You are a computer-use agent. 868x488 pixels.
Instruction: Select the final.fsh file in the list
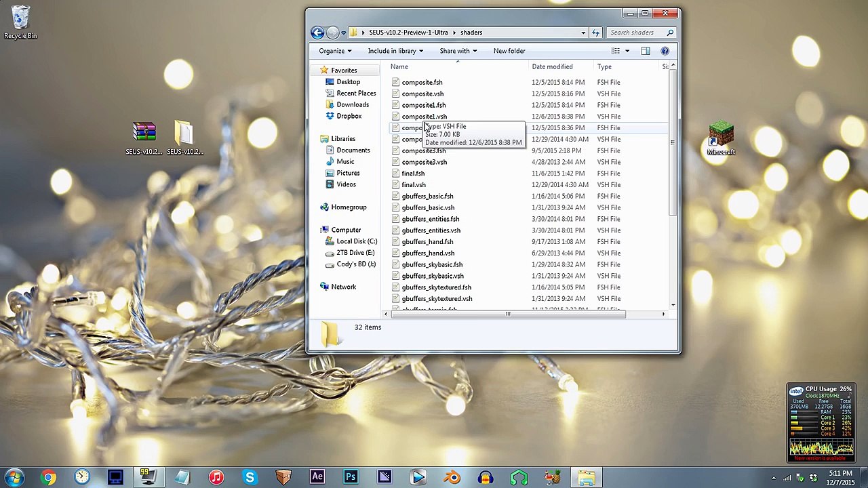point(413,174)
